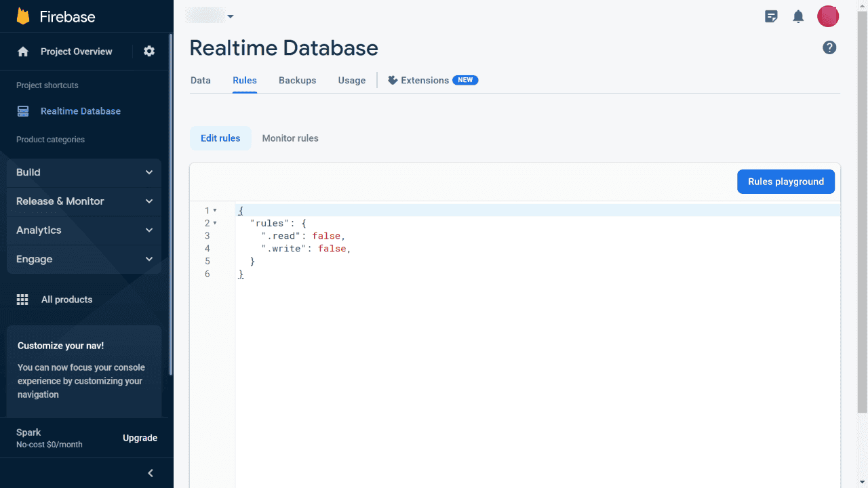868x488 pixels.
Task: Open help via the question mark icon
Action: point(829,47)
